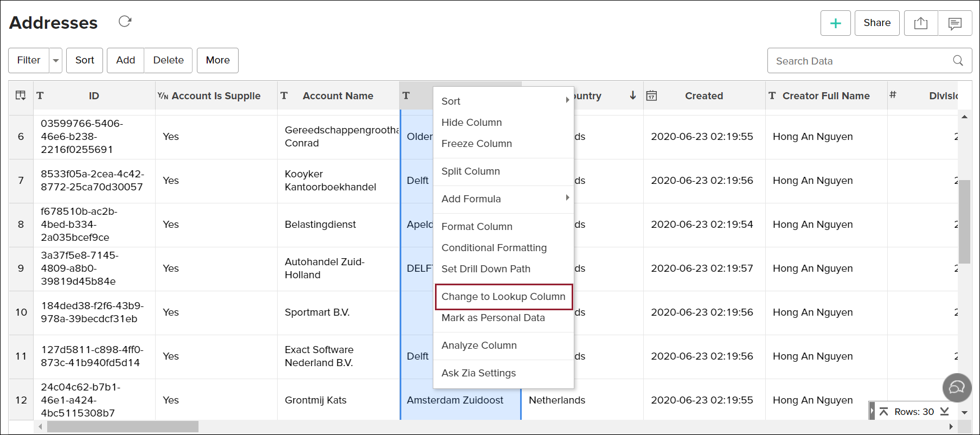Viewport: 980px width, 435px height.
Task: Open the export icon next to Share
Action: [920, 23]
